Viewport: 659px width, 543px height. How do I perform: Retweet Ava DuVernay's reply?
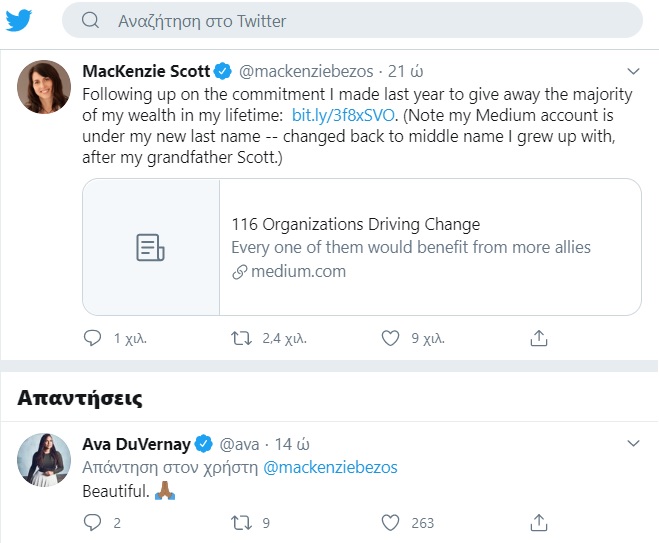click(241, 522)
